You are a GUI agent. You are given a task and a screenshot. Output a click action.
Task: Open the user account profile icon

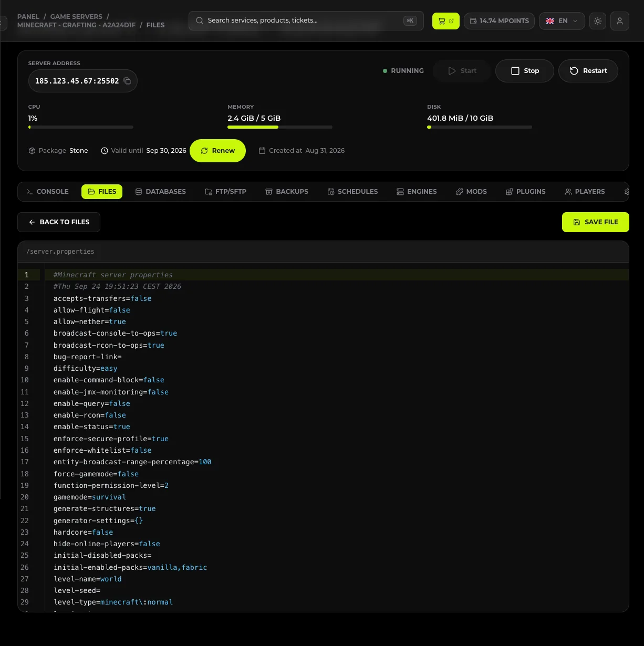point(620,21)
